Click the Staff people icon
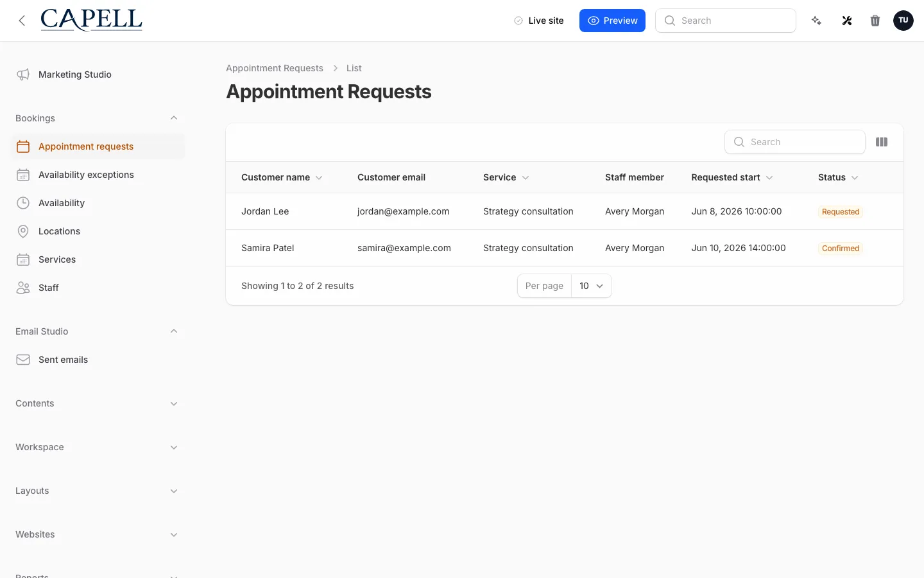 pos(23,288)
